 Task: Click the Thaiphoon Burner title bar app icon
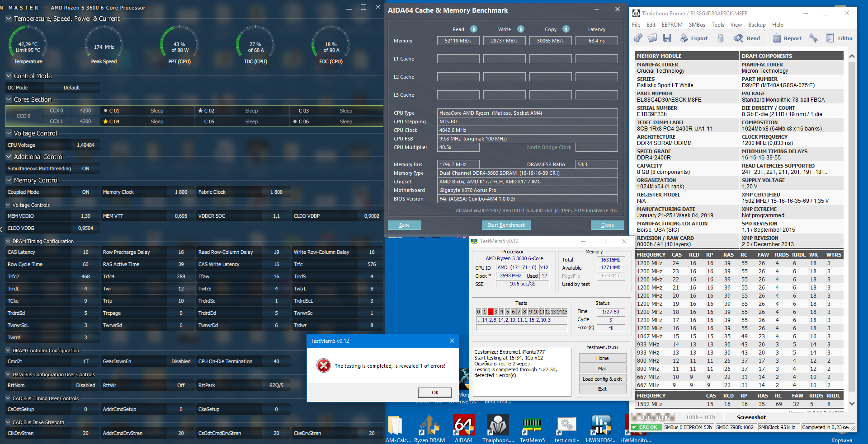[x=636, y=14]
